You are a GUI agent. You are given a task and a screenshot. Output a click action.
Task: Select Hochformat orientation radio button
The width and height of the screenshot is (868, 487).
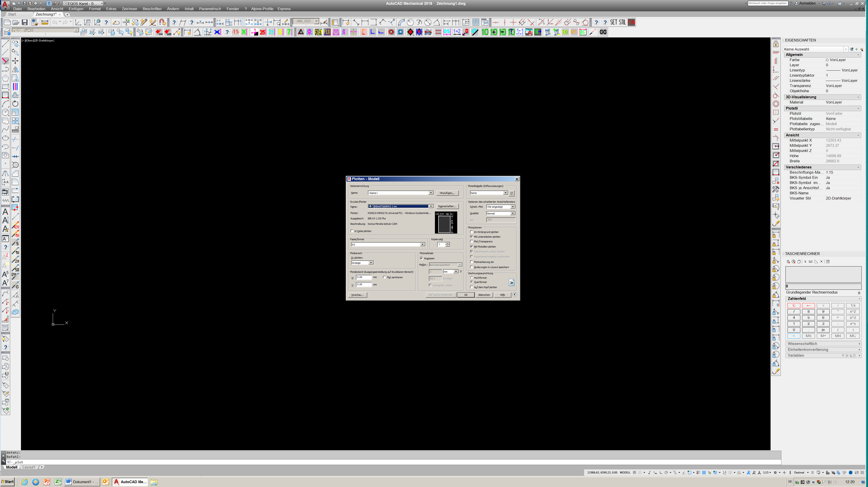point(471,278)
